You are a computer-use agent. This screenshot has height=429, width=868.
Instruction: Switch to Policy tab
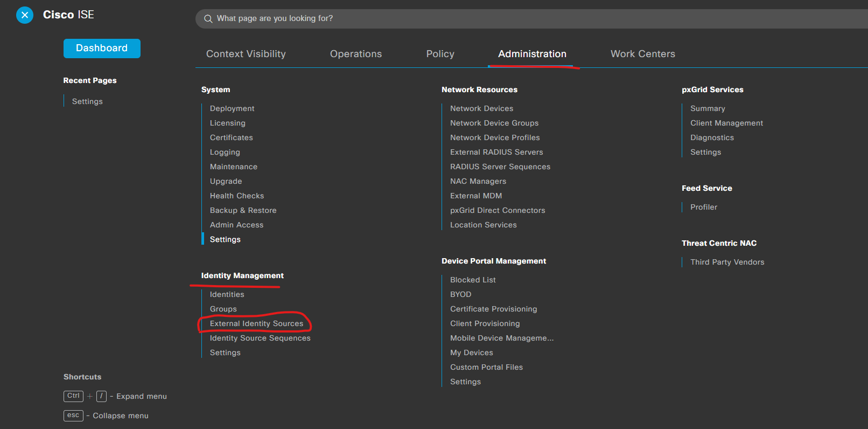tap(440, 54)
